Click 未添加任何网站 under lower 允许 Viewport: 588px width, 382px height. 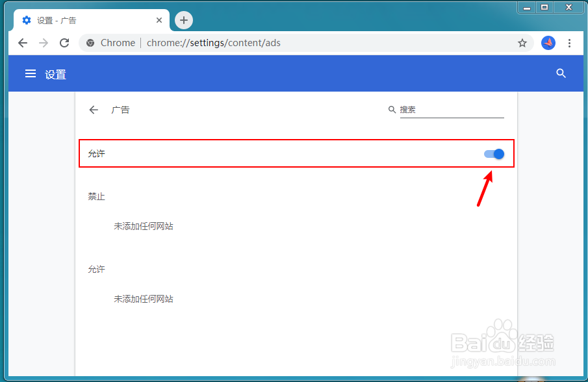pos(144,299)
